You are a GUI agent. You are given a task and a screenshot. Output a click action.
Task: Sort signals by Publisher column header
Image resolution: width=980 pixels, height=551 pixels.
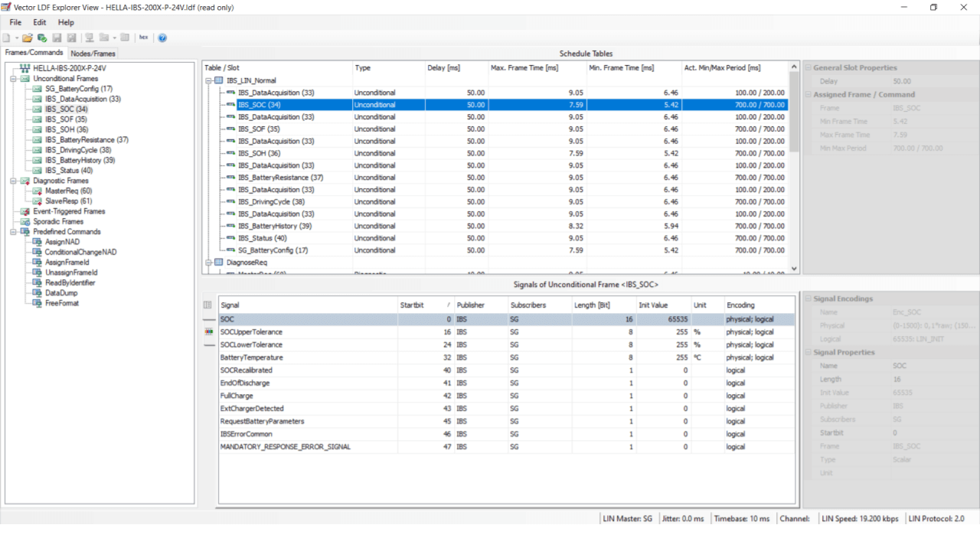pyautogui.click(x=480, y=305)
